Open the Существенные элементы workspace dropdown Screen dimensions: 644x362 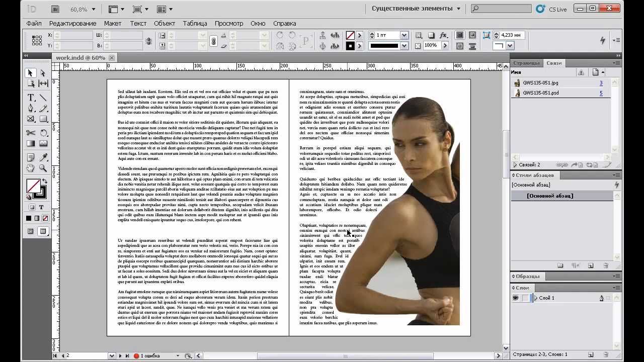coord(416,9)
